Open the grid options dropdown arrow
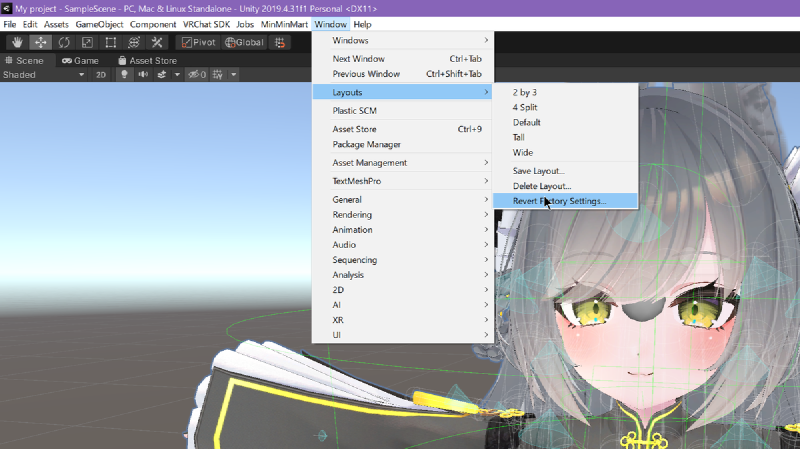Viewport: 800px width, 449px height. 234,74
